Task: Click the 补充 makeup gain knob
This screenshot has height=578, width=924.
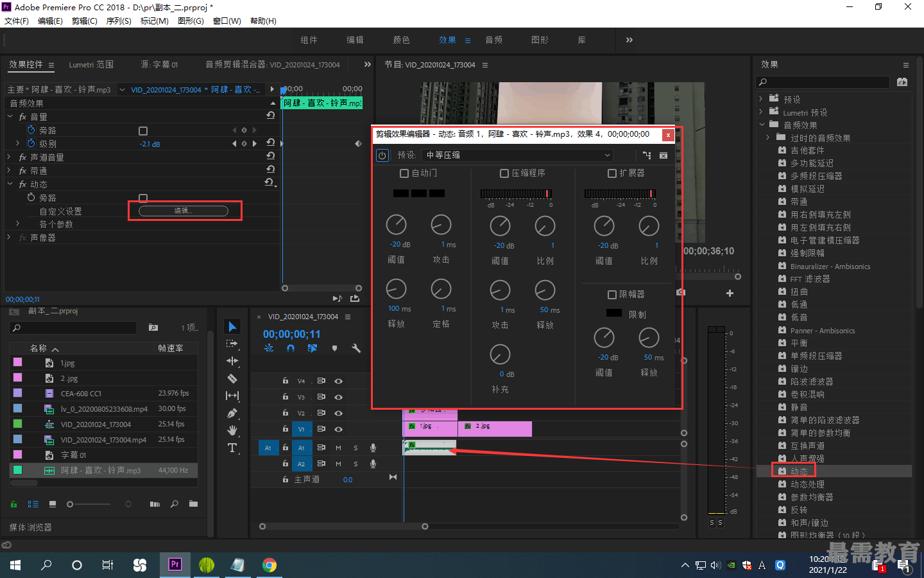Action: tap(500, 355)
